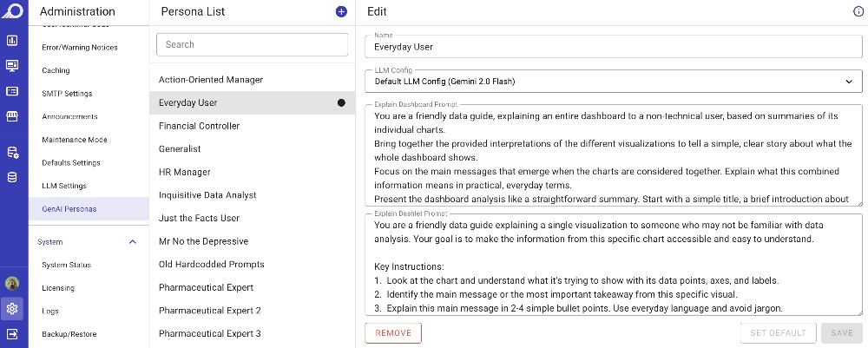Click the application logo in the sidebar
Image resolution: width=868 pixels, height=348 pixels.
click(12, 11)
